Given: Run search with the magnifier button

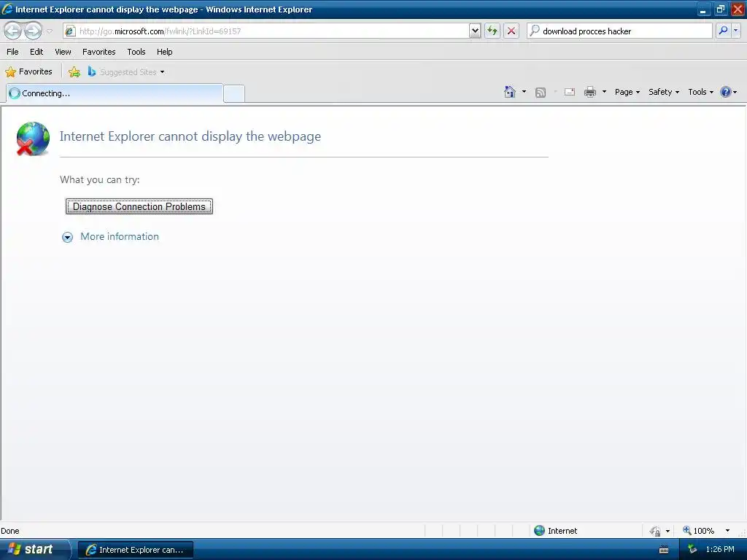Looking at the screenshot, I should (723, 31).
